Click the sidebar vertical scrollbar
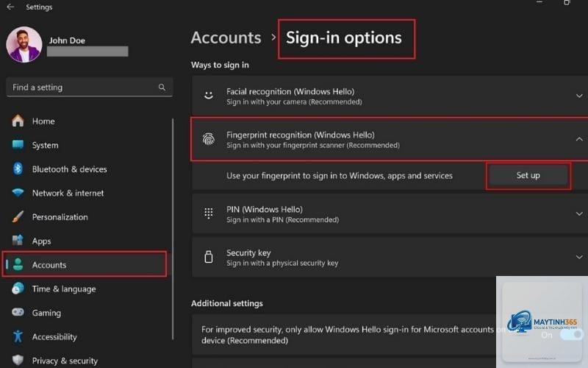Screen dimensions: 588x368 tap(173, 229)
